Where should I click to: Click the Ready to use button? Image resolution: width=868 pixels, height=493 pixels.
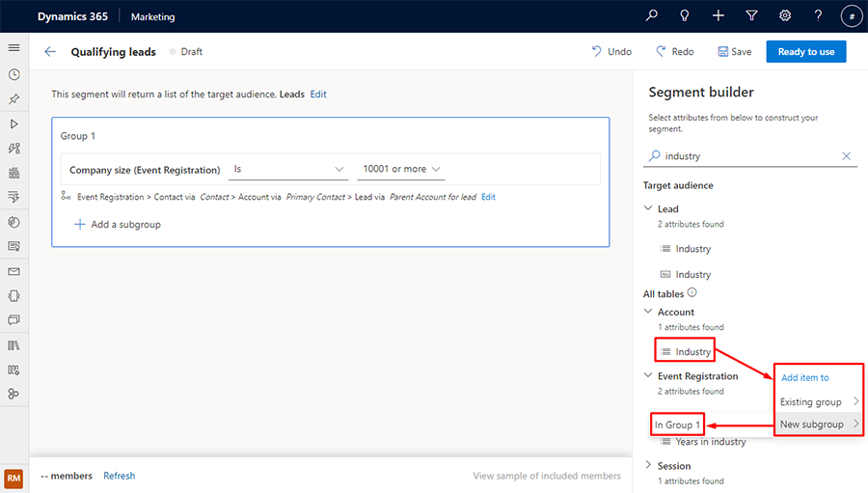[x=805, y=52]
